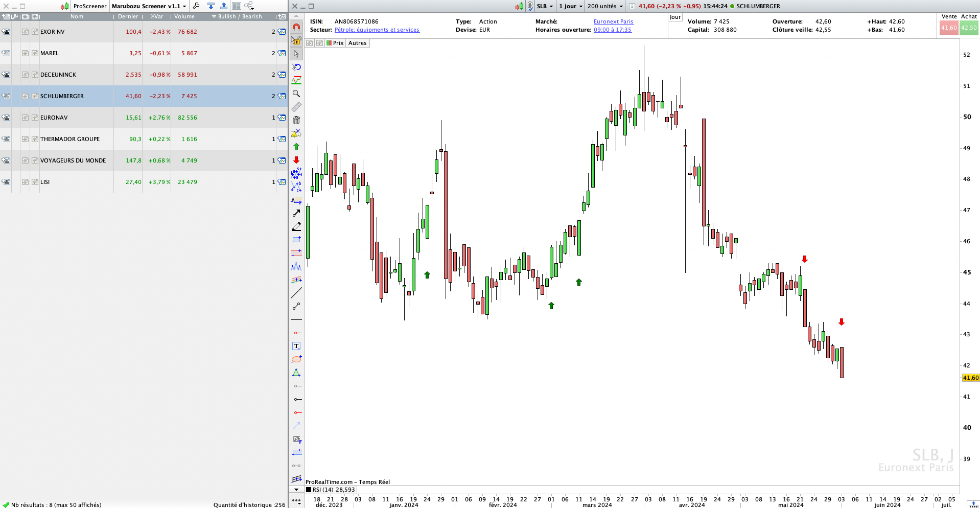The width and height of the screenshot is (980, 508).
Task: Toggle the ProScreener panel layout icon
Action: click(237, 6)
